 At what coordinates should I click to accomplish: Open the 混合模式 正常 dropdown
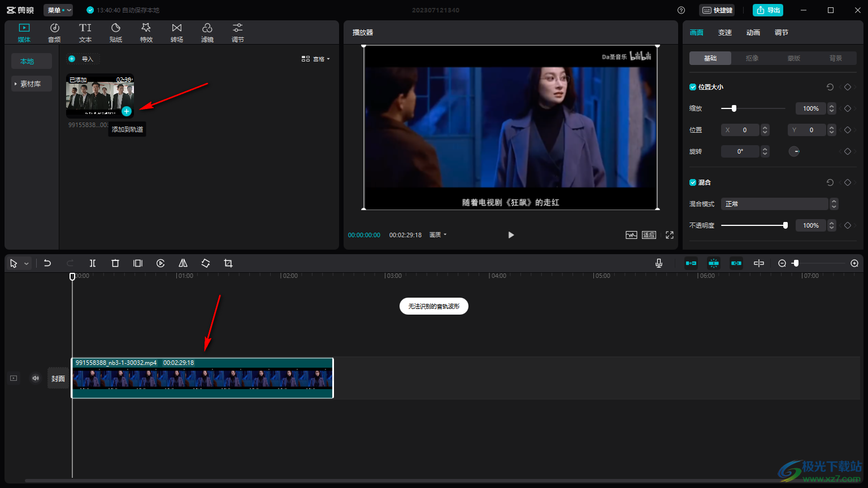coord(779,204)
